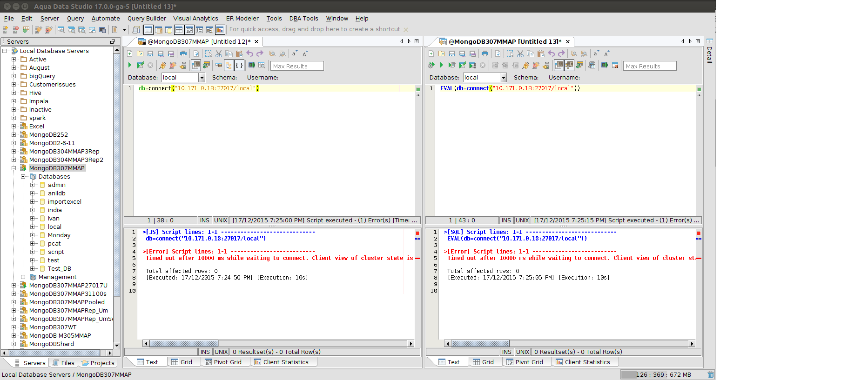868x380 pixels.
Task: Click the New script icon in Untitled 12 toolbar
Action: (130, 54)
